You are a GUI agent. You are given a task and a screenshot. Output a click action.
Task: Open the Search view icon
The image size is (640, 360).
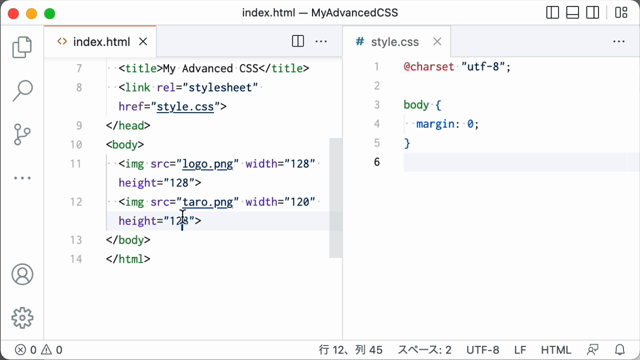(22, 90)
